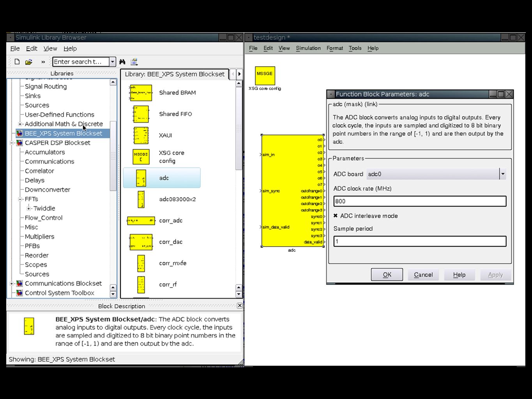Click the new model icon in Library Browser toolbar

tap(17, 62)
